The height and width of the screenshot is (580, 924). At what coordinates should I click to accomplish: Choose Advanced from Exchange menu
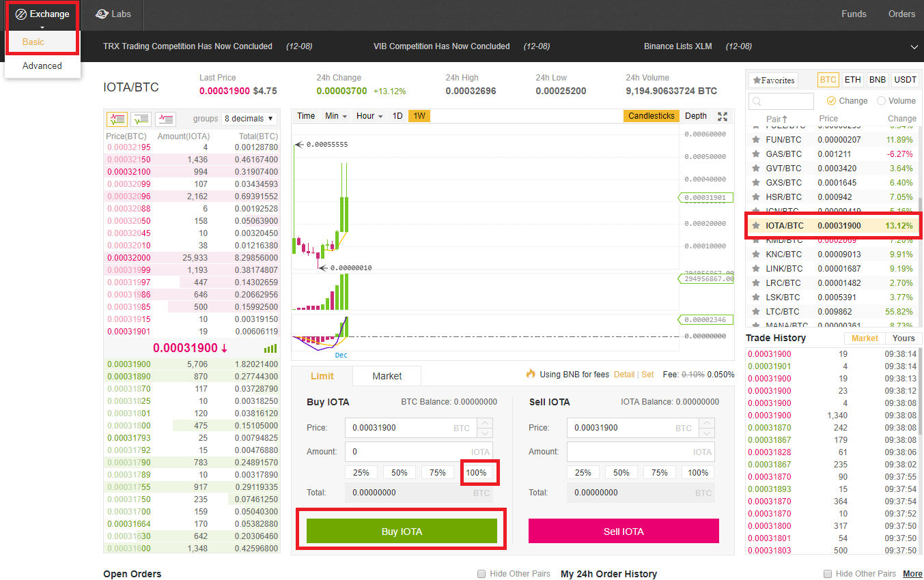(x=42, y=66)
